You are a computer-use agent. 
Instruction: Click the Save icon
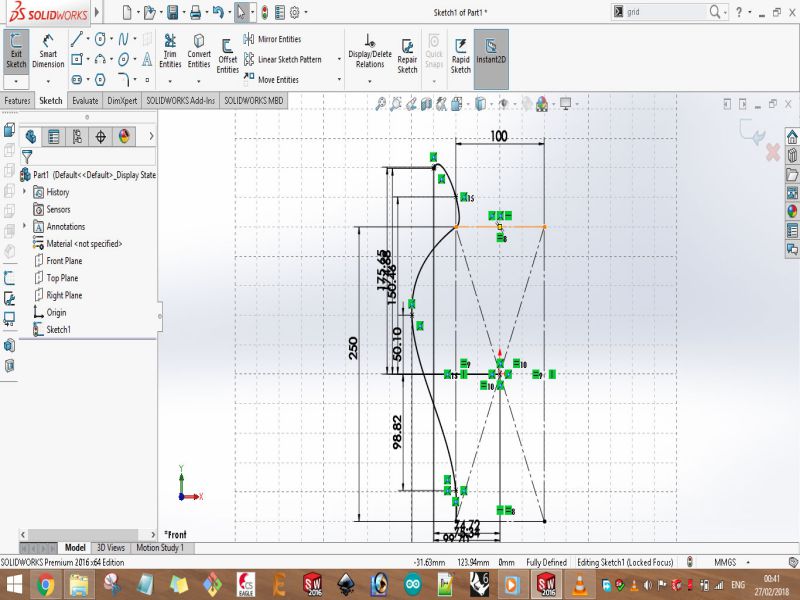click(x=173, y=12)
